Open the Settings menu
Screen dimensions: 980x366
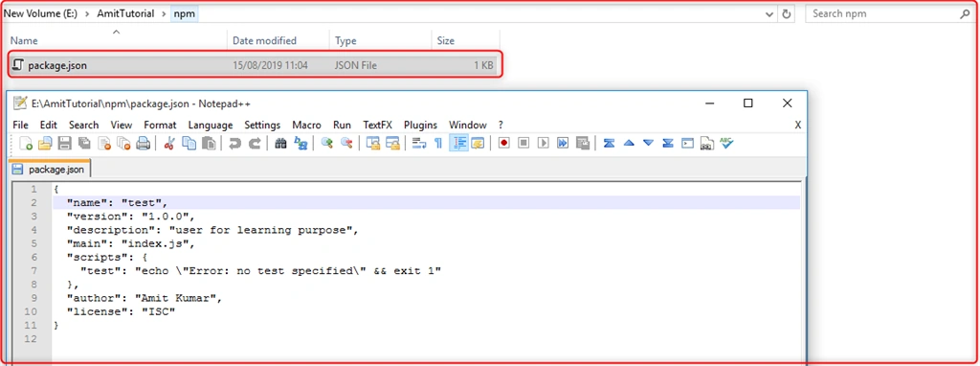[262, 126]
